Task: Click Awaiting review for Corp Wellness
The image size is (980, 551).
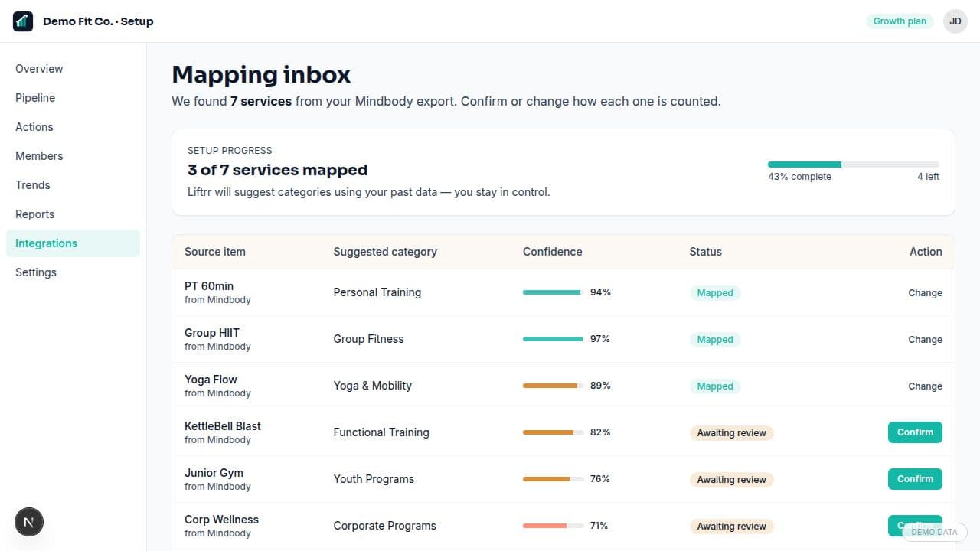Action: click(732, 527)
